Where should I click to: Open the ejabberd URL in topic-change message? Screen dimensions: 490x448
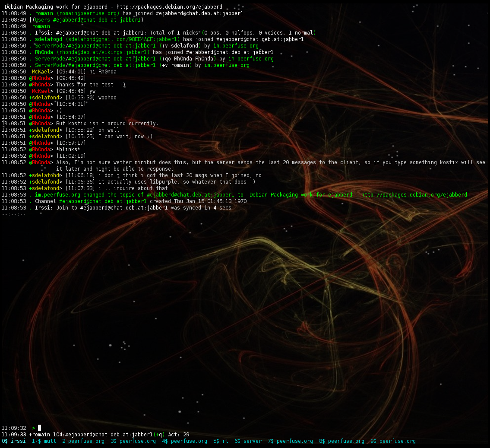[x=414, y=194]
